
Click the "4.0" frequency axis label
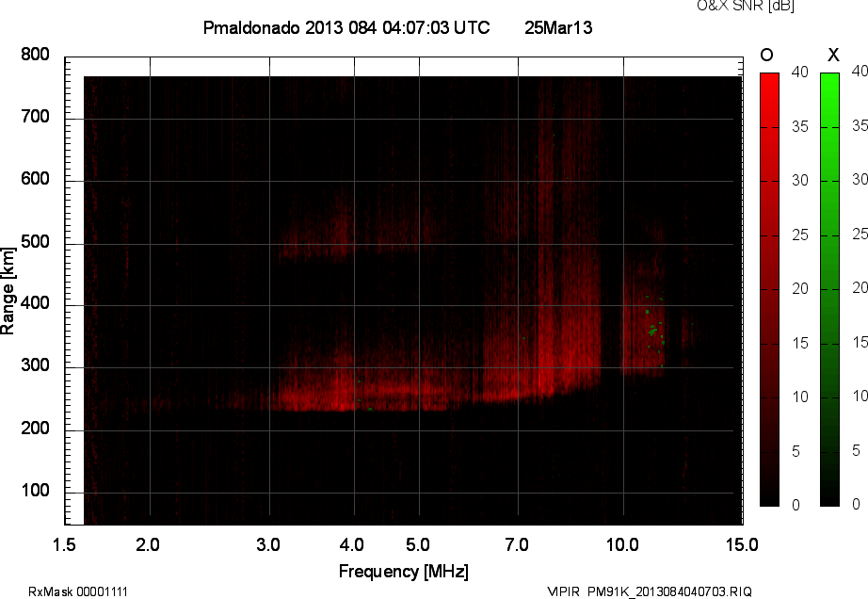coord(351,544)
